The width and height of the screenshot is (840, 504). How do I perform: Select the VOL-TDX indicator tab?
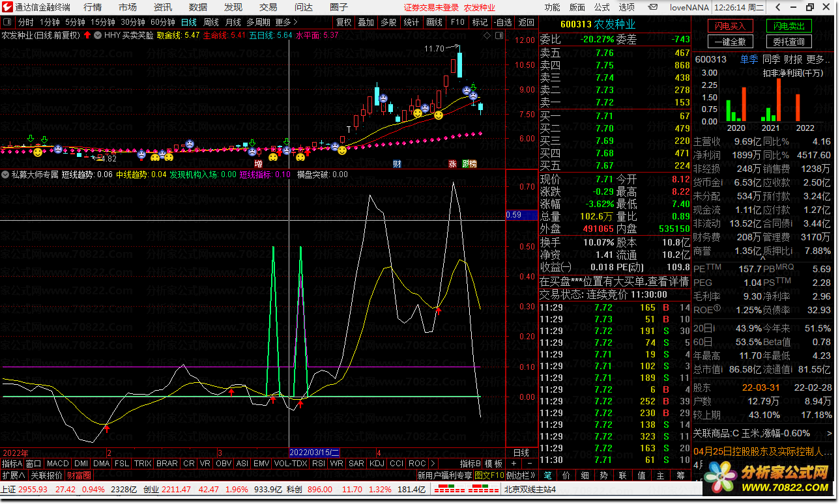[290, 464]
